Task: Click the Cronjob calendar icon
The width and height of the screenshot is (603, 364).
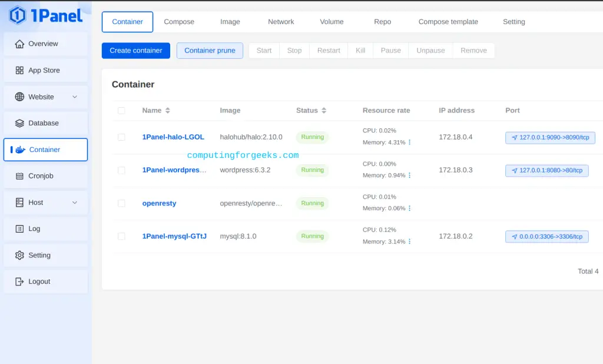Action: tap(19, 176)
